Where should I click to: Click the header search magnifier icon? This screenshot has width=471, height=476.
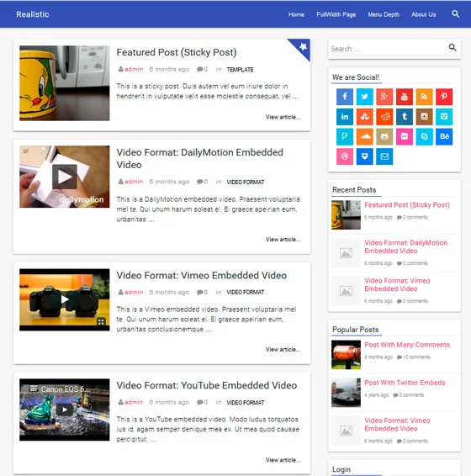pyautogui.click(x=455, y=14)
